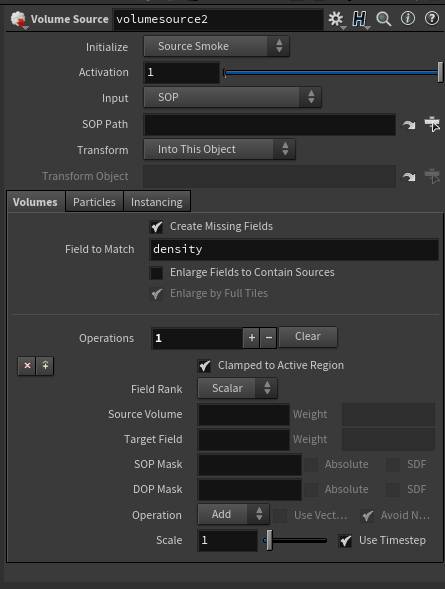Click the Transform Object path field
This screenshot has width=445, height=589.
pyautogui.click(x=270, y=176)
